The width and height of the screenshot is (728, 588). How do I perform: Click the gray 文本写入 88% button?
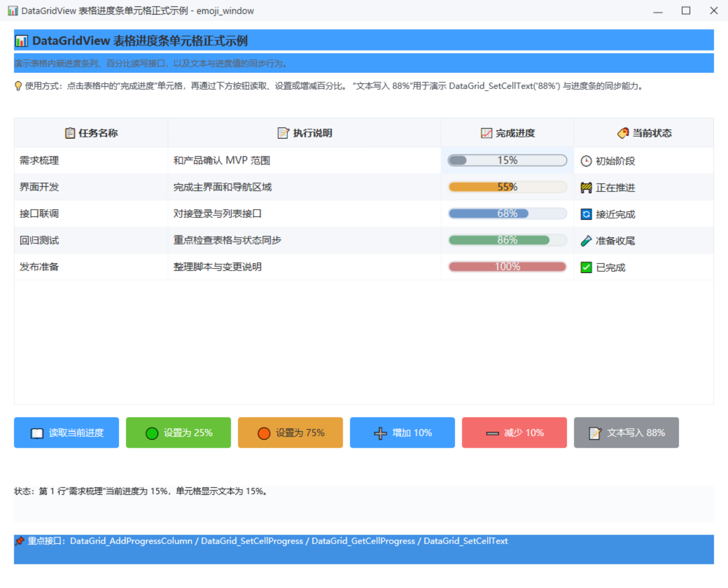(x=626, y=433)
